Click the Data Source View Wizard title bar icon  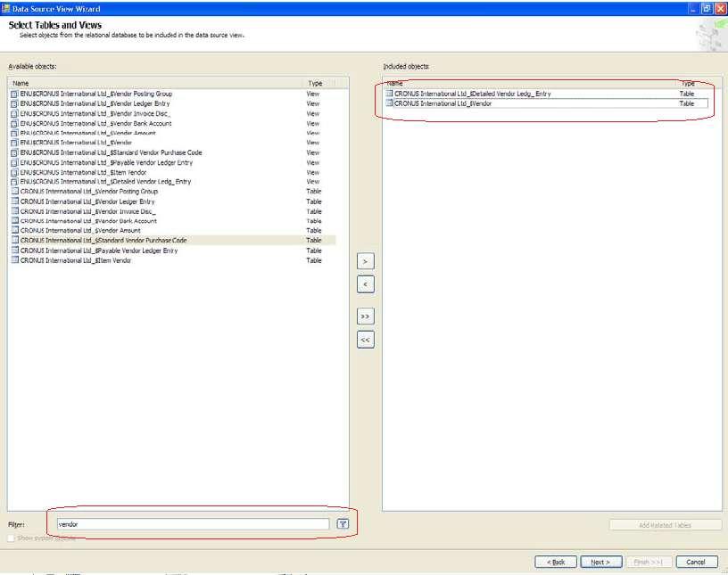click(x=5, y=8)
